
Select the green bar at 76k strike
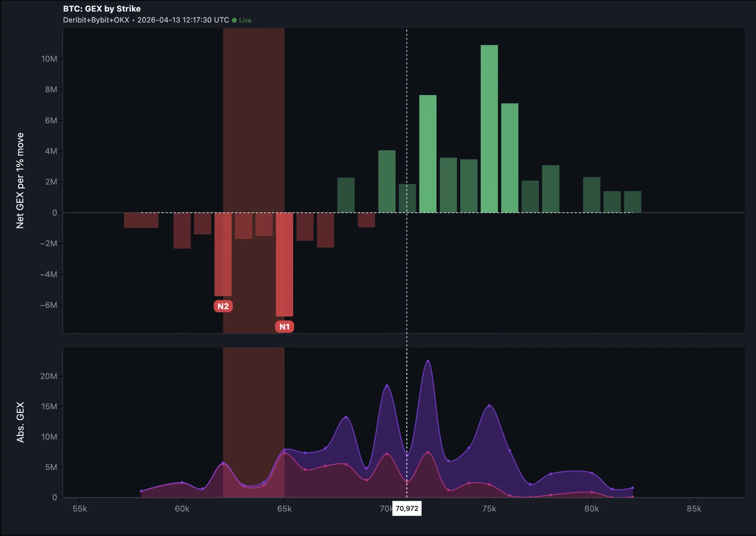click(x=509, y=158)
